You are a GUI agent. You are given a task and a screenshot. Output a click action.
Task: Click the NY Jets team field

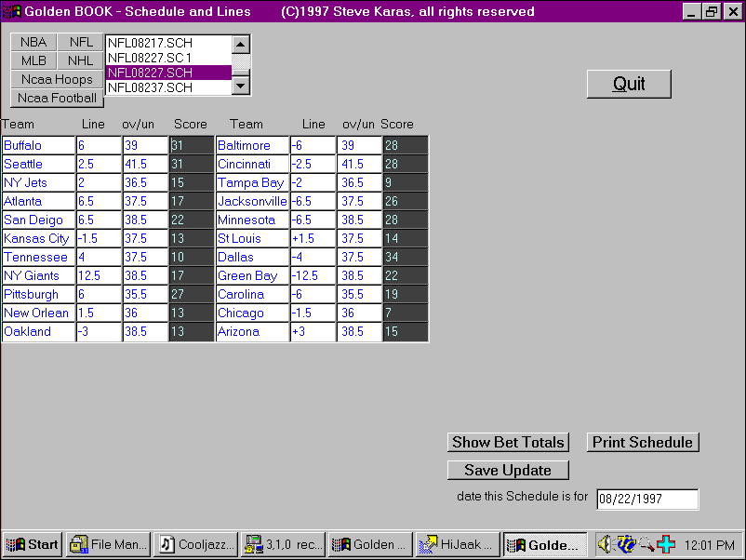coord(38,182)
